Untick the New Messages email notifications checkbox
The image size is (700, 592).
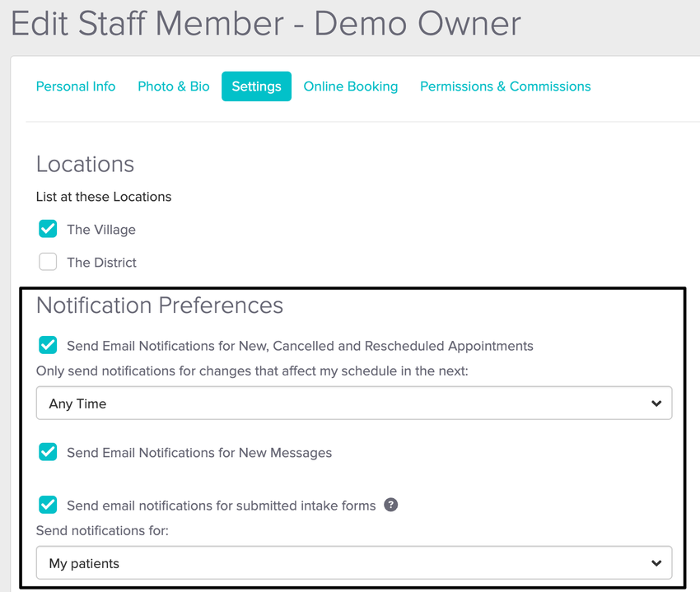(48, 452)
